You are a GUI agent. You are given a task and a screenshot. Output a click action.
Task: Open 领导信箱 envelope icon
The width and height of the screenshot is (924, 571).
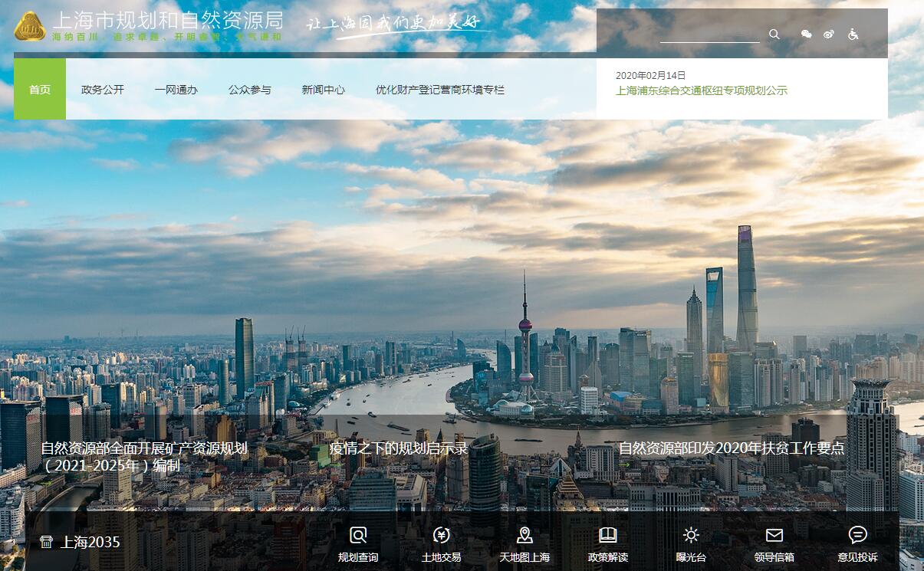(x=774, y=535)
